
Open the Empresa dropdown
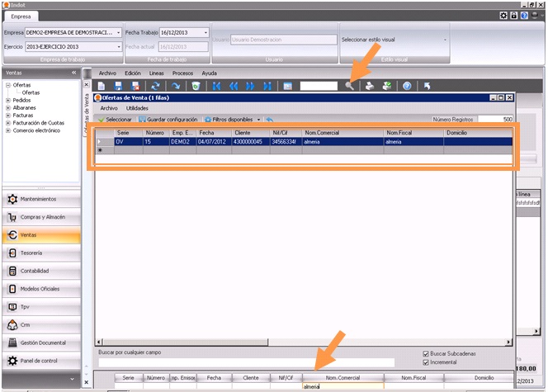119,32
